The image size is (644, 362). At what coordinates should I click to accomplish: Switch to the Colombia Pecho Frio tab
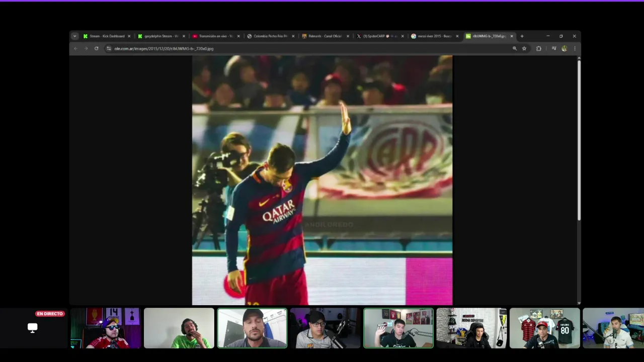270,36
